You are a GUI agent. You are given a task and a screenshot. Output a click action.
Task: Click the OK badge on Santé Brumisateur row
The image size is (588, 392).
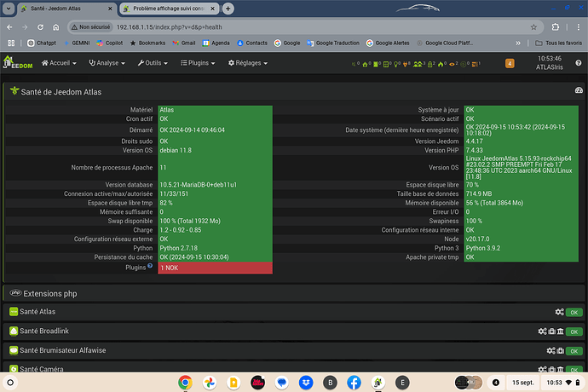(x=574, y=351)
